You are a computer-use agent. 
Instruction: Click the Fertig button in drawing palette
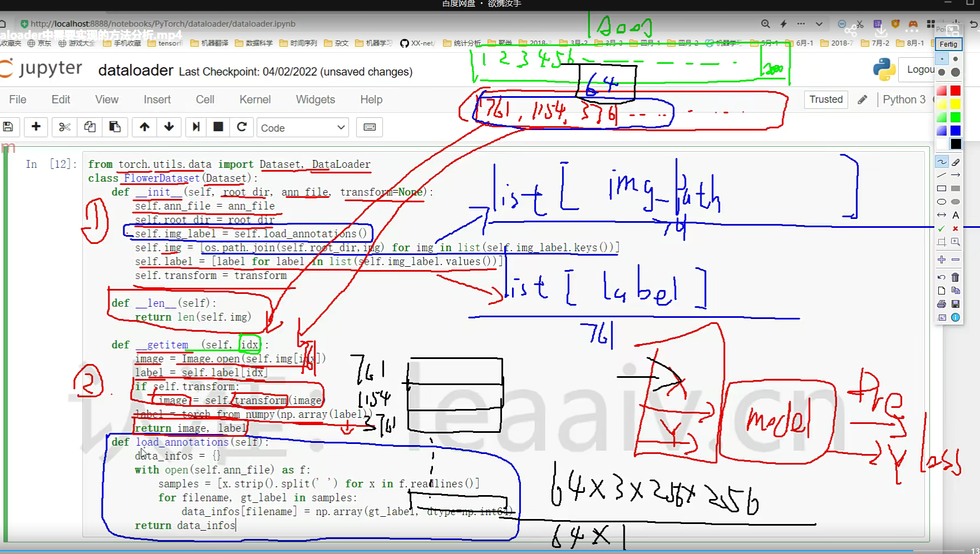[948, 44]
